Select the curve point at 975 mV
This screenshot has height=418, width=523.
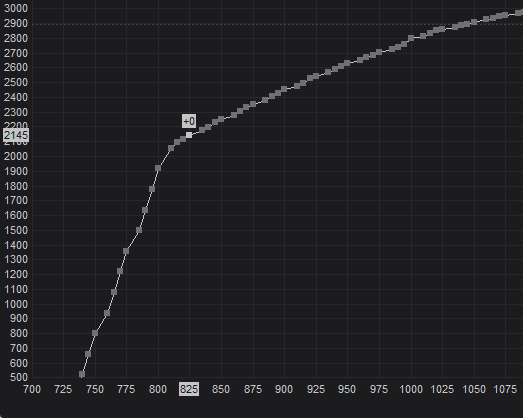[379, 52]
